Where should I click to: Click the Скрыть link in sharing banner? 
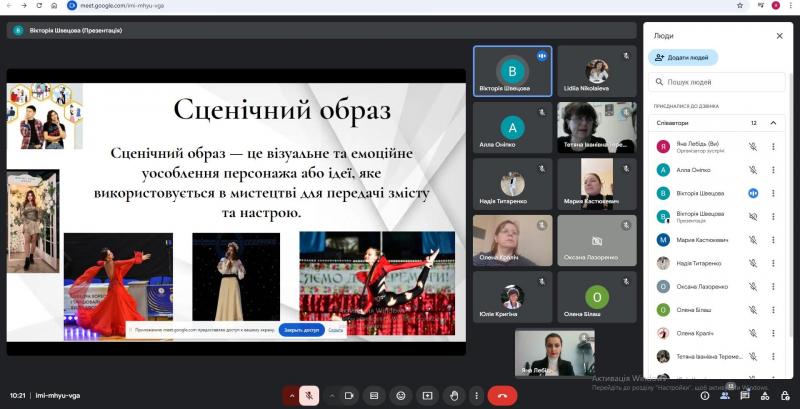click(x=335, y=330)
